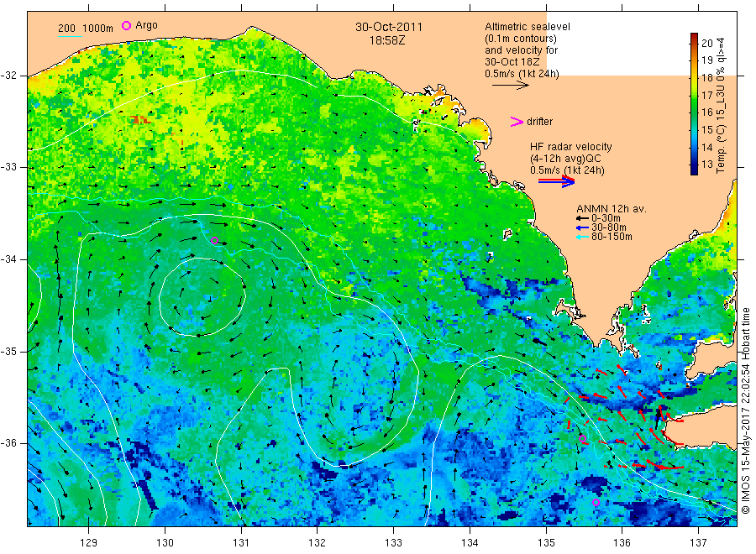756x554 pixels.
Task: Click the longitude label 133
Action: pyautogui.click(x=393, y=543)
